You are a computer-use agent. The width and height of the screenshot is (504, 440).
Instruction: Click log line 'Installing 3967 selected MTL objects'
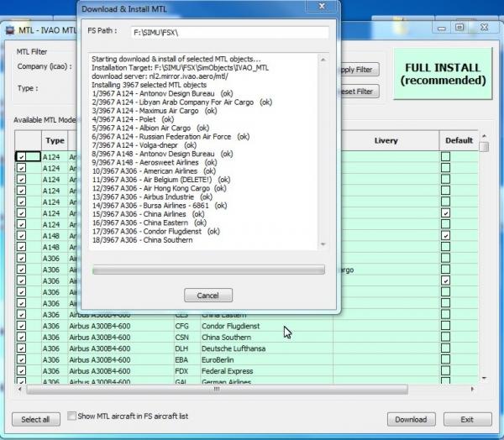150,85
